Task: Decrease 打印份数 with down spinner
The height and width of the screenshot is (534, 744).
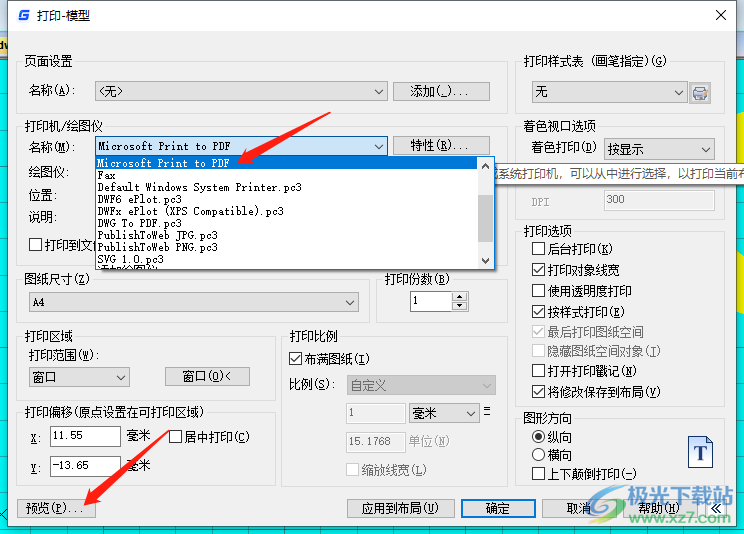Action: 459,306
